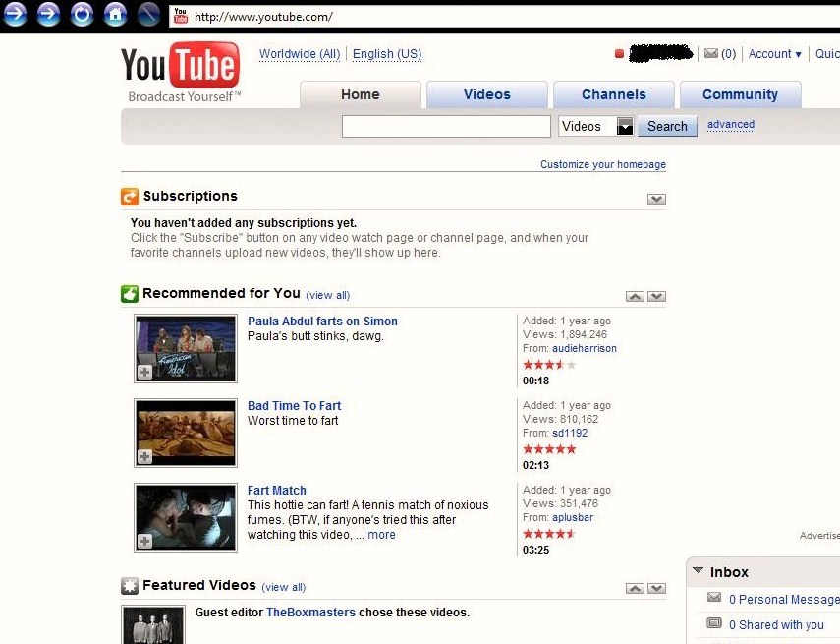Screen dimensions: 840x644
Task: Click the Search button
Action: click(x=667, y=126)
